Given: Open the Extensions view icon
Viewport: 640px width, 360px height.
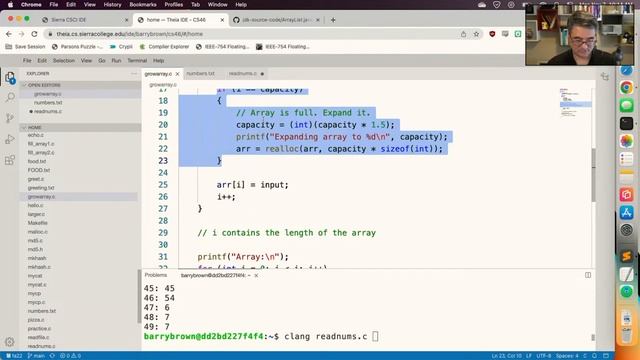Looking at the screenshot, I should pyautogui.click(x=10, y=160).
